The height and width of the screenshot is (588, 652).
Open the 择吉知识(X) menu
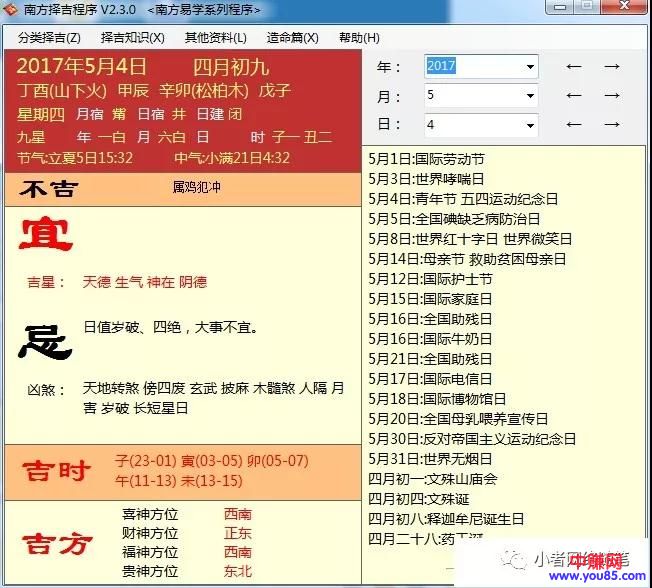tap(132, 38)
